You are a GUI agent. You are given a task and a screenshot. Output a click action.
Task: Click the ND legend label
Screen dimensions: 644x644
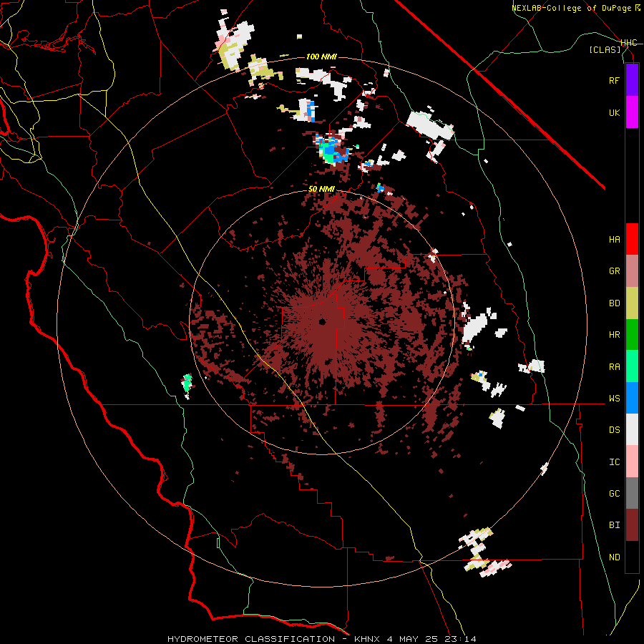pyautogui.click(x=614, y=557)
